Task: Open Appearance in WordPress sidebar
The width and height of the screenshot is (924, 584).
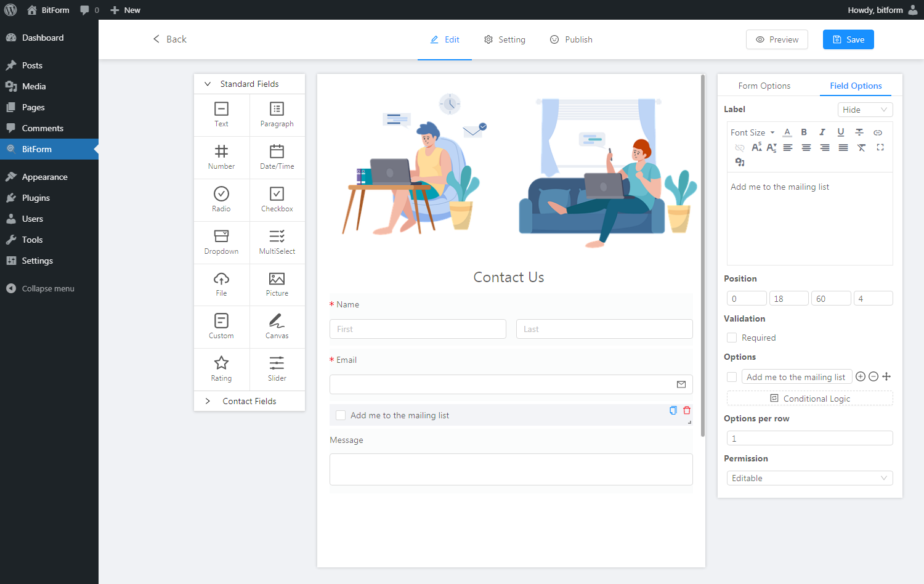Action: [x=49, y=177]
